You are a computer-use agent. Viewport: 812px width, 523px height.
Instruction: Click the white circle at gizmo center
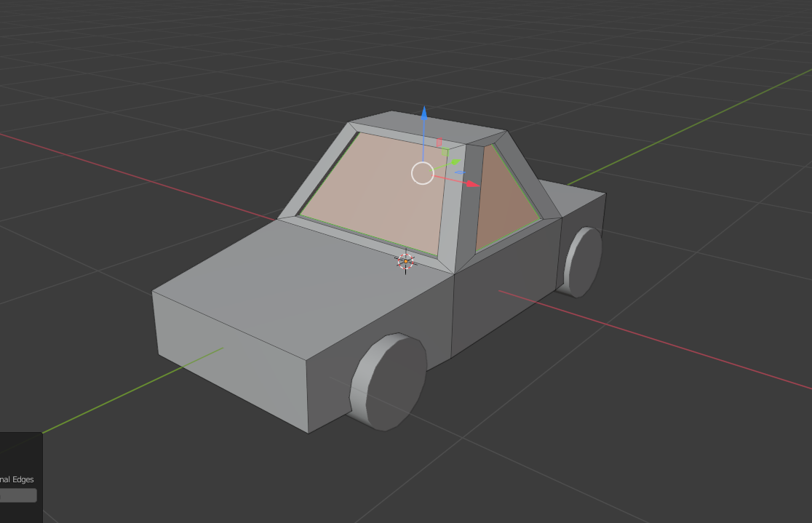423,173
